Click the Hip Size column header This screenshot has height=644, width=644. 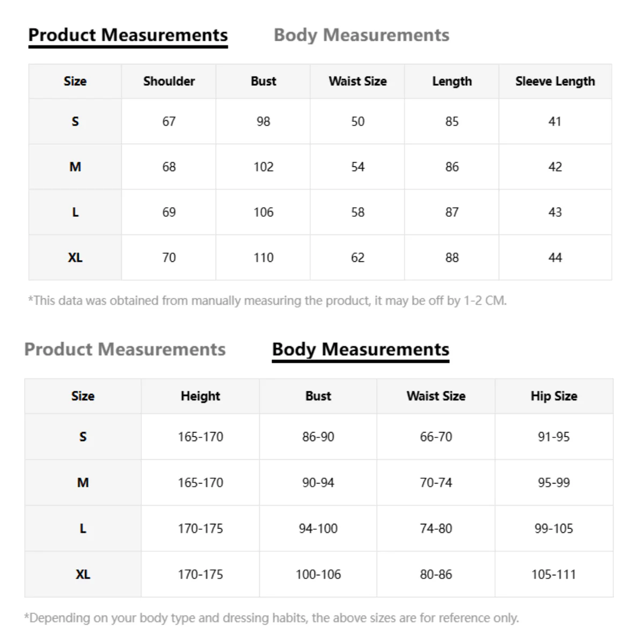554,396
